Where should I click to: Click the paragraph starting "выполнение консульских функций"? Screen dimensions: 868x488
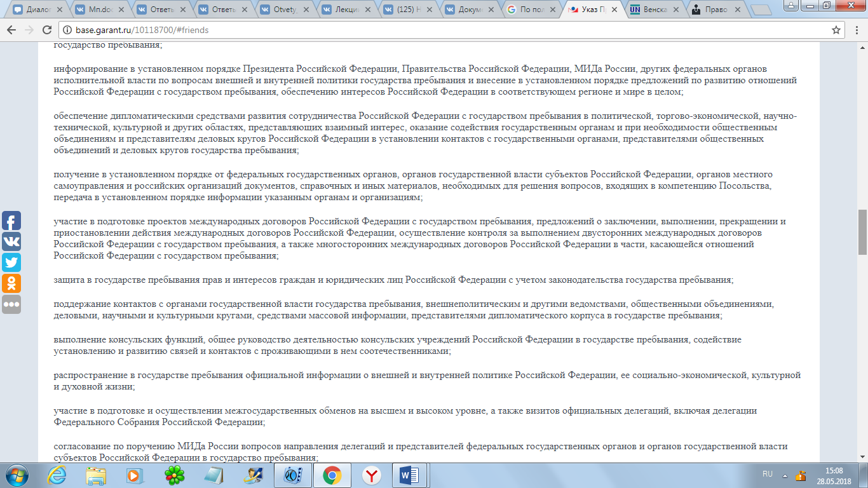pos(398,345)
